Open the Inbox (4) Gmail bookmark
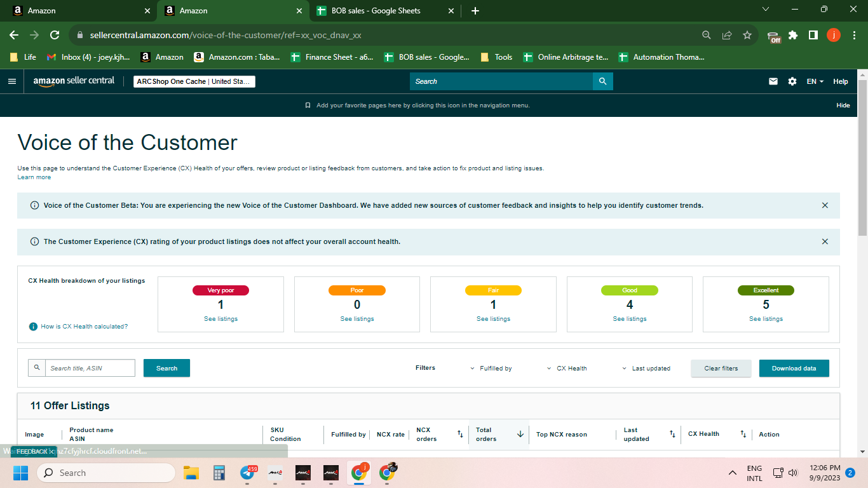Image resolution: width=868 pixels, height=488 pixels. [x=88, y=57]
